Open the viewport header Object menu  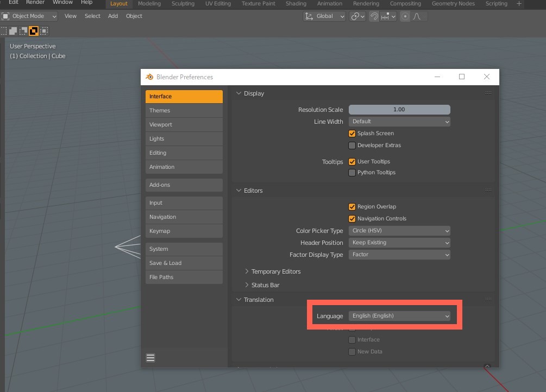(134, 16)
